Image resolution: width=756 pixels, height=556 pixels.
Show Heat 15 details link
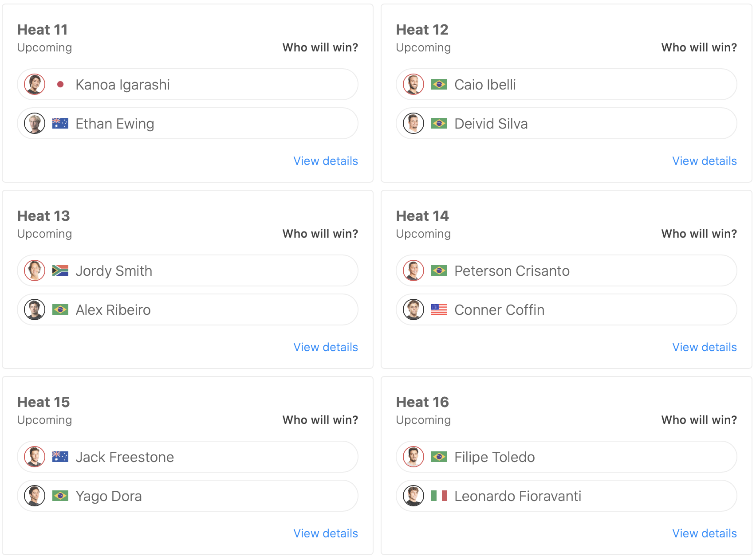point(325,533)
